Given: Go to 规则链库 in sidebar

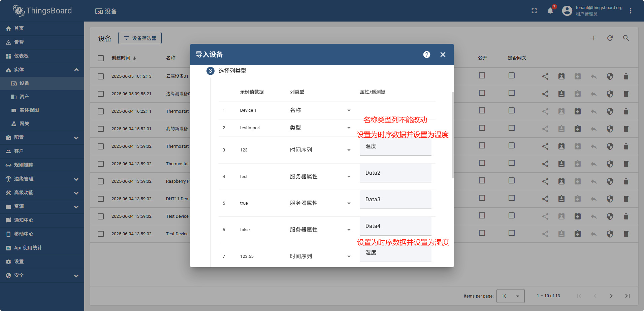Looking at the screenshot, I should point(24,165).
